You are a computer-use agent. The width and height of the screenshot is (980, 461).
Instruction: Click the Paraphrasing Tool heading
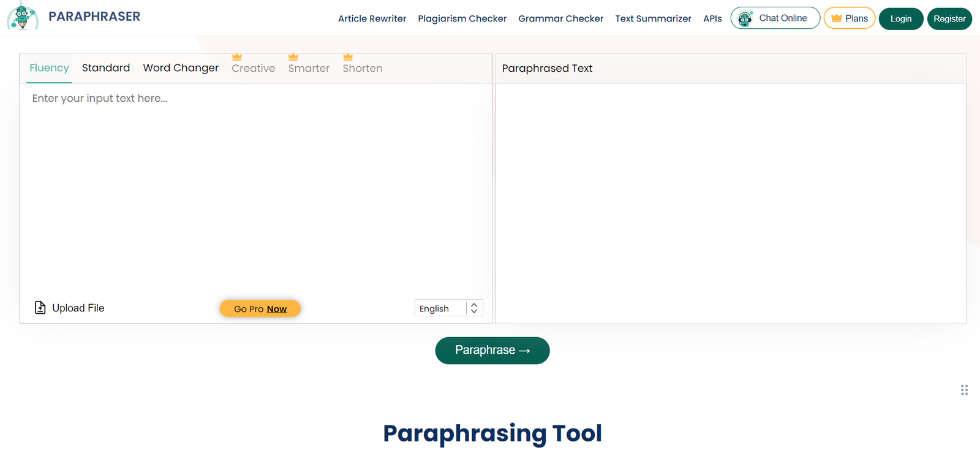tap(492, 433)
